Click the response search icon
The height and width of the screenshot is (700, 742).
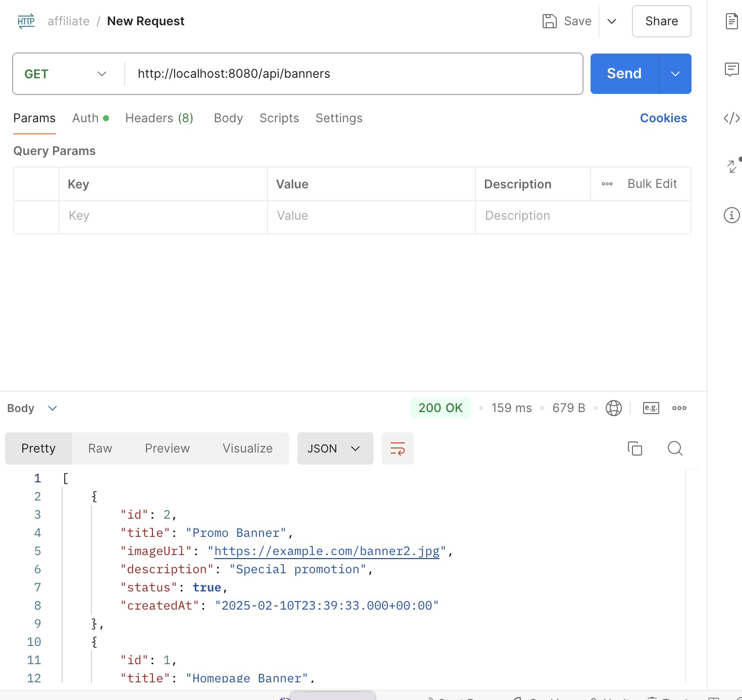[x=675, y=448]
